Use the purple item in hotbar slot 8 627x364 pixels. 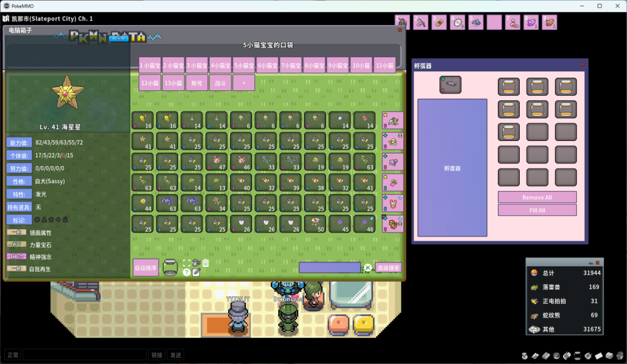pyautogui.click(x=532, y=23)
